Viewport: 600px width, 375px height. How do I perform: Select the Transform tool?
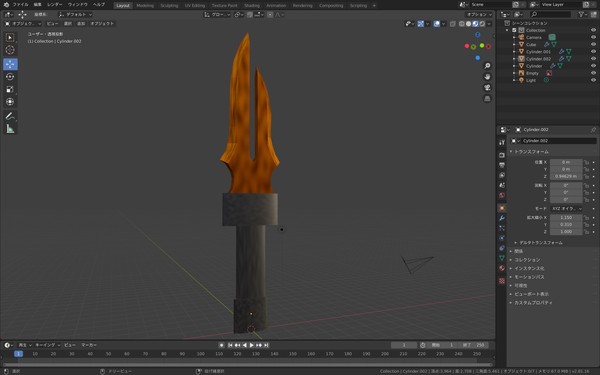click(x=10, y=102)
